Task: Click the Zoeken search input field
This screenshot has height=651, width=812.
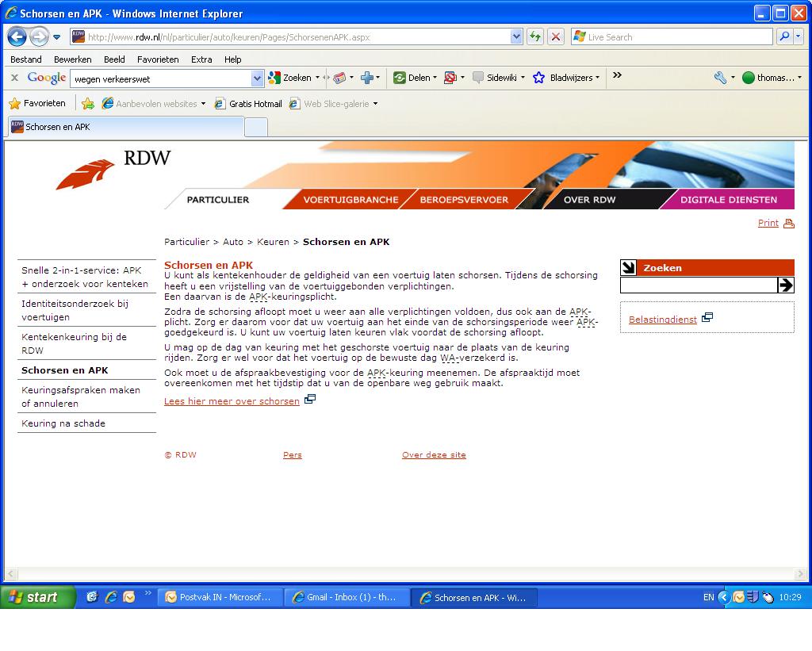Action: point(698,285)
